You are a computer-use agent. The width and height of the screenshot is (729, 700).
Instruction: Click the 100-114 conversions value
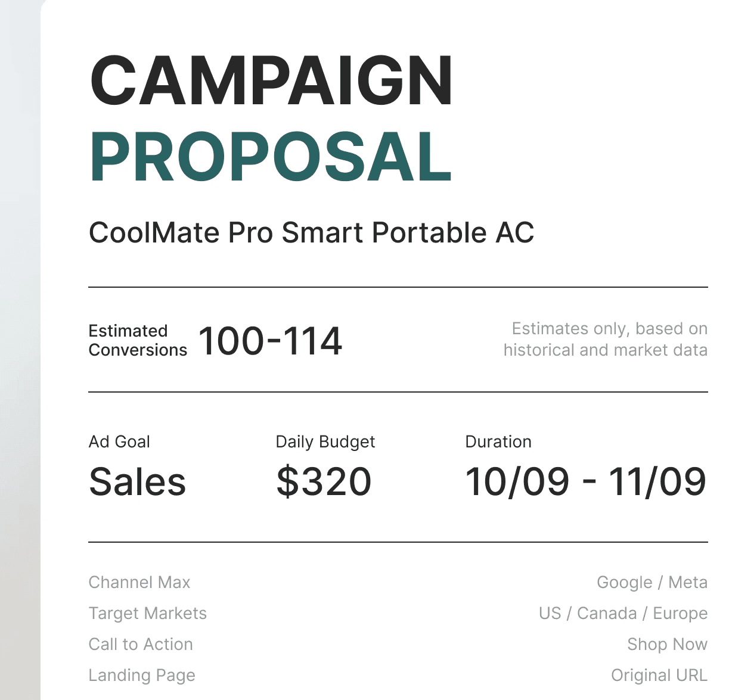270,341
